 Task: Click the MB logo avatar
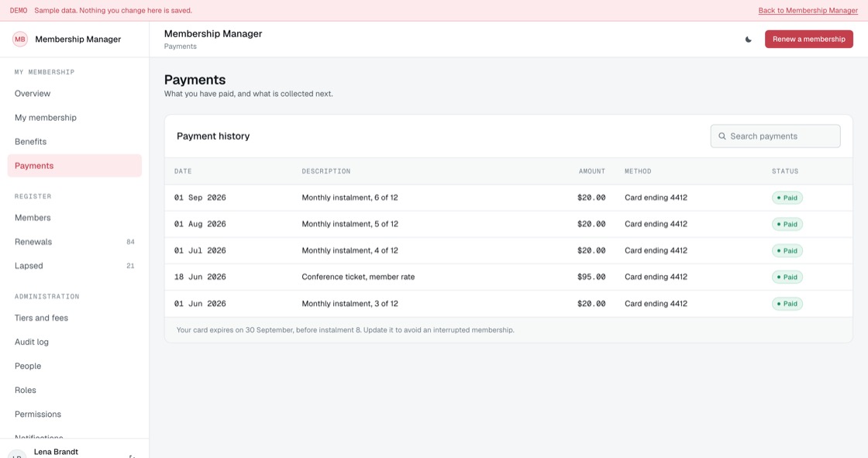(x=20, y=40)
